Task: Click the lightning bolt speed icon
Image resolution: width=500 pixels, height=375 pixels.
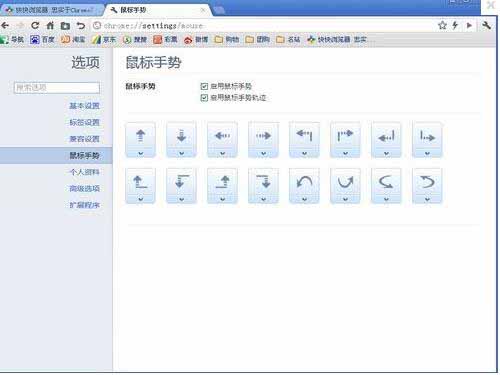Action: tap(455, 25)
